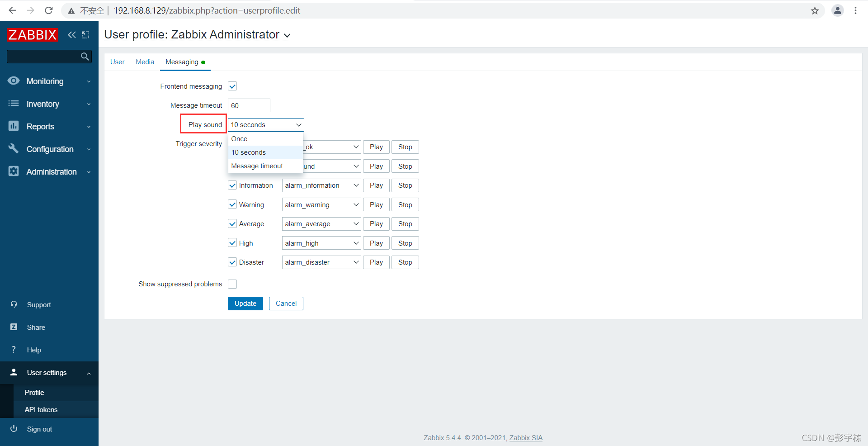Go back with browser back arrow
The height and width of the screenshot is (446, 868).
[x=12, y=10]
